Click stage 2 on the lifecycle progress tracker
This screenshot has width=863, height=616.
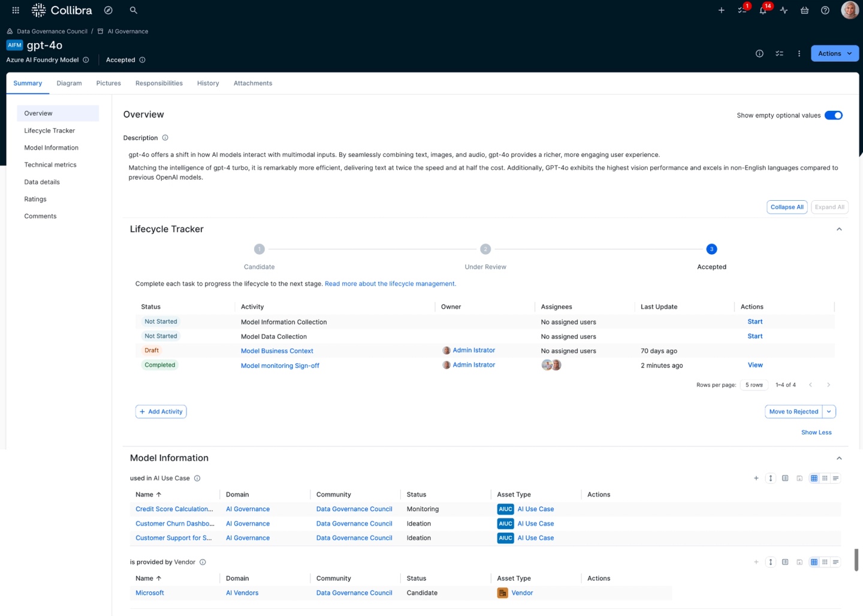pyautogui.click(x=485, y=249)
